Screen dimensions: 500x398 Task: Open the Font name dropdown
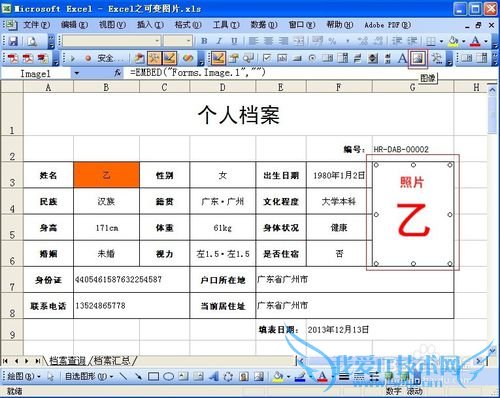(157, 41)
